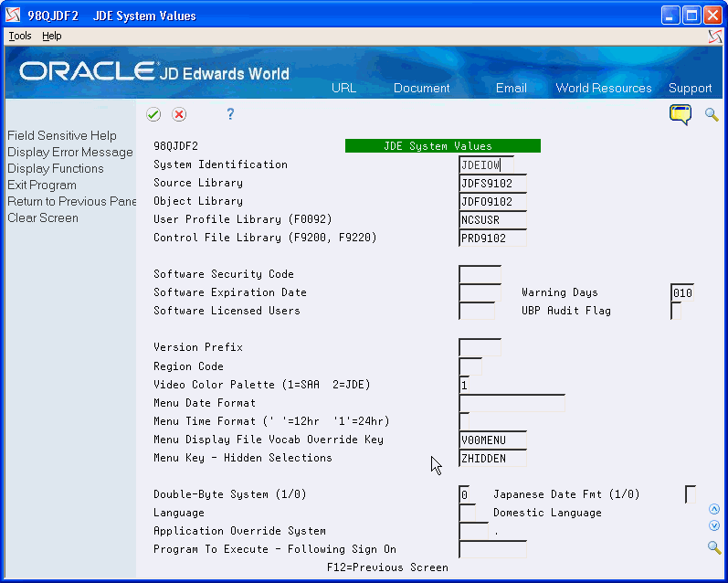Focus the Hidden Selections menu key field
The image size is (728, 583).
pyautogui.click(x=492, y=458)
